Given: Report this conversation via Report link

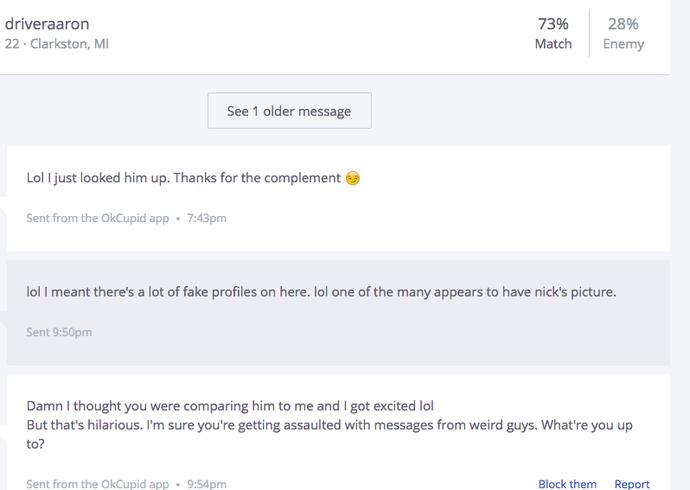Looking at the screenshot, I should click(x=632, y=484).
